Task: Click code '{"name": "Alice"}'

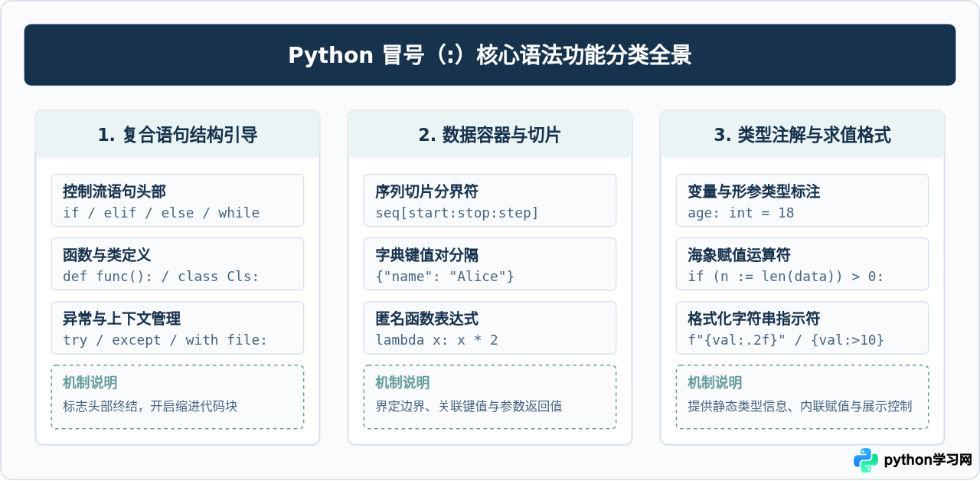Action: coord(445,276)
